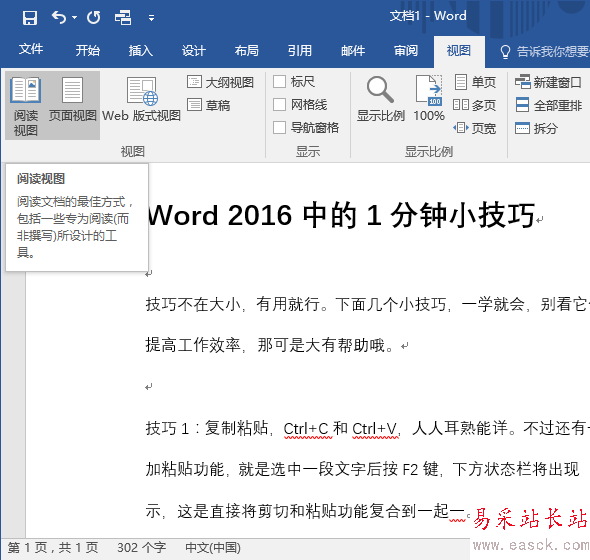Image resolution: width=590 pixels, height=560 pixels.
Task: Switch to the 审阅 ribbon tab
Action: click(x=406, y=50)
